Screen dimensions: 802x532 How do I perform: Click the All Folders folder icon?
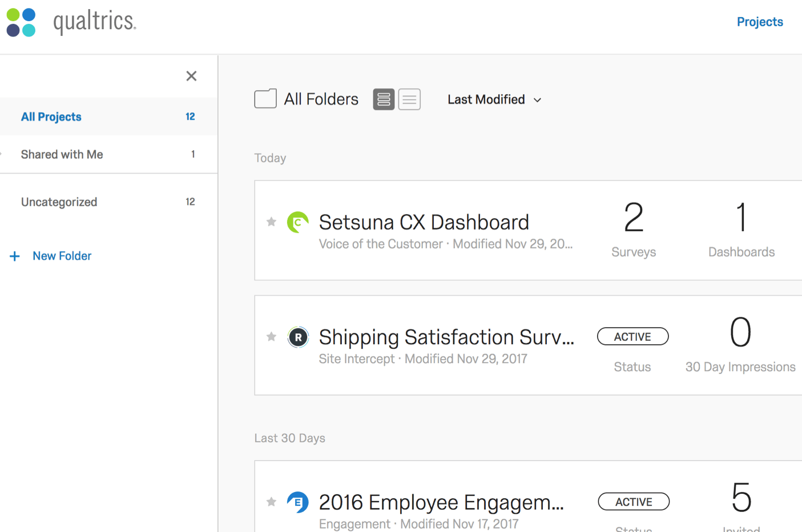click(x=265, y=99)
